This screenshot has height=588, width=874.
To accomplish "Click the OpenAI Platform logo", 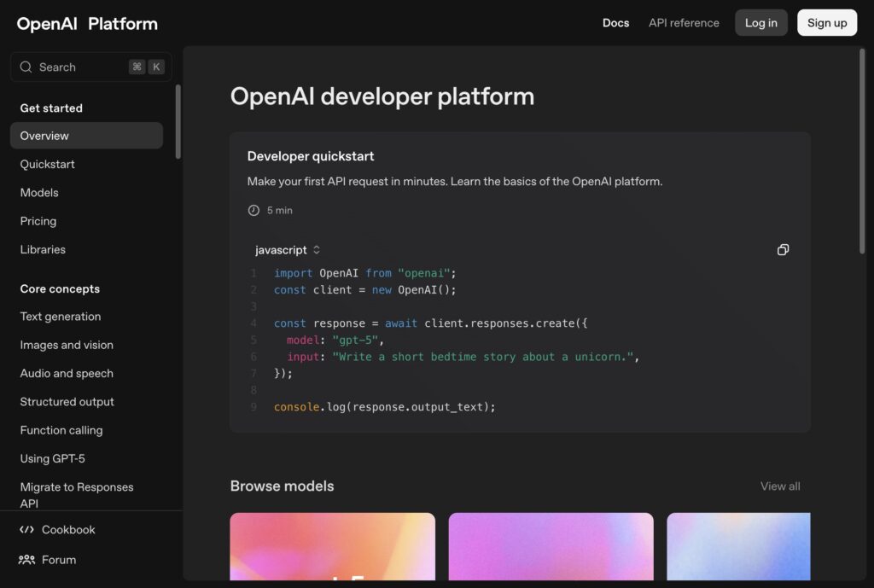I will 87,24.
